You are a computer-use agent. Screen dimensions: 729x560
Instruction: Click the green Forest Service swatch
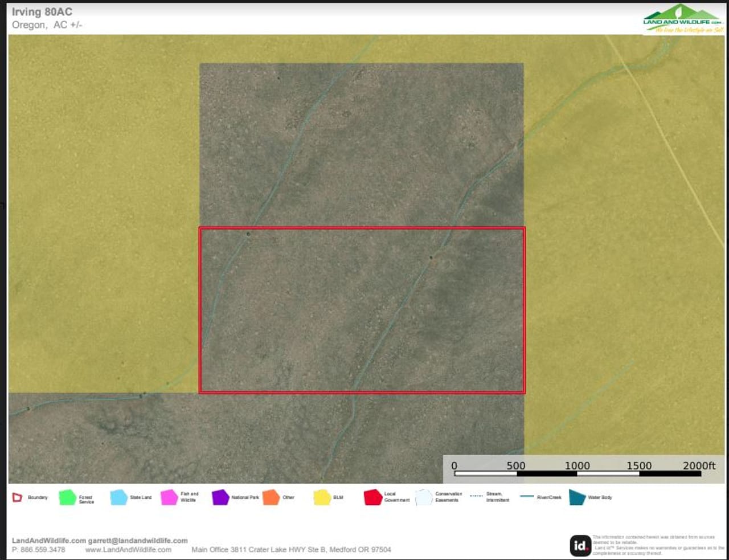pyautogui.click(x=67, y=497)
